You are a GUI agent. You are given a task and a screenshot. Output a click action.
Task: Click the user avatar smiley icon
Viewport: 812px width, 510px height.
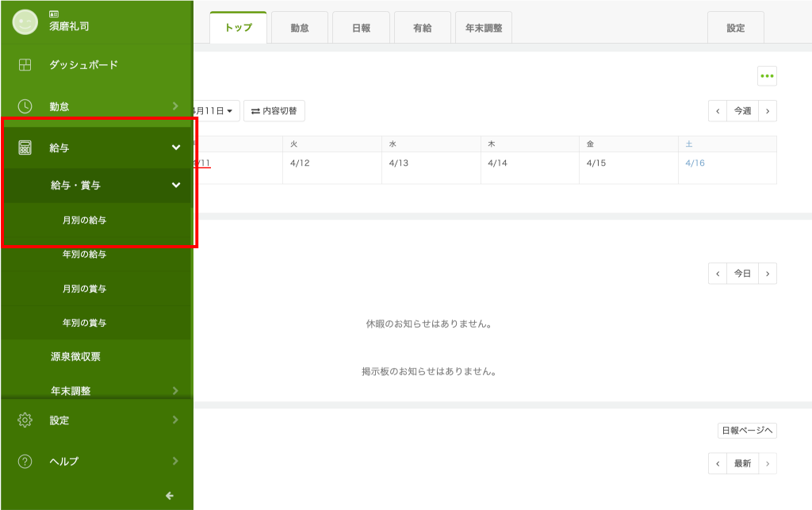(x=25, y=21)
